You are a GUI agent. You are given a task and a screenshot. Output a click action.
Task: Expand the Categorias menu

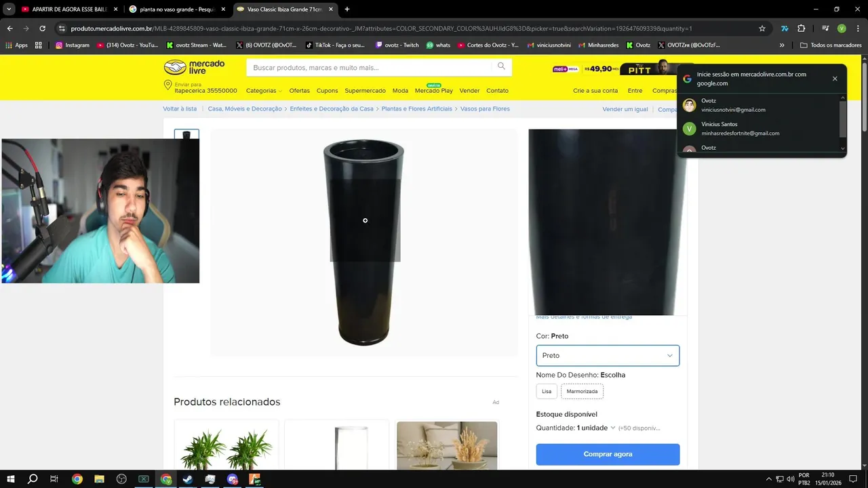click(264, 91)
